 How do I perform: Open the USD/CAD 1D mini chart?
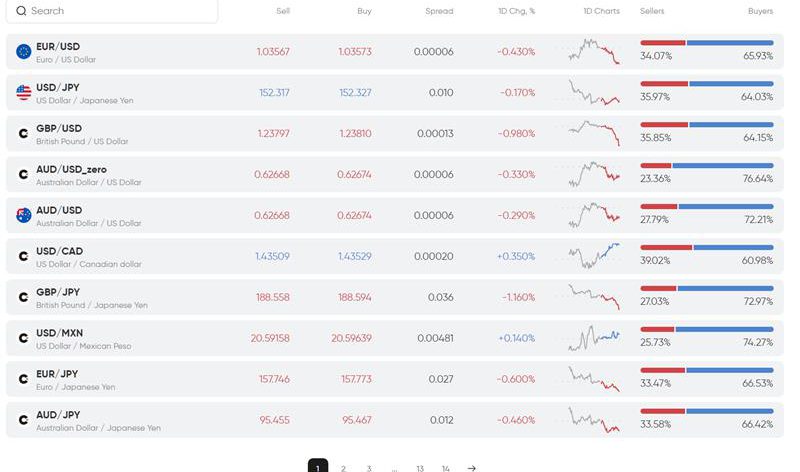point(594,256)
